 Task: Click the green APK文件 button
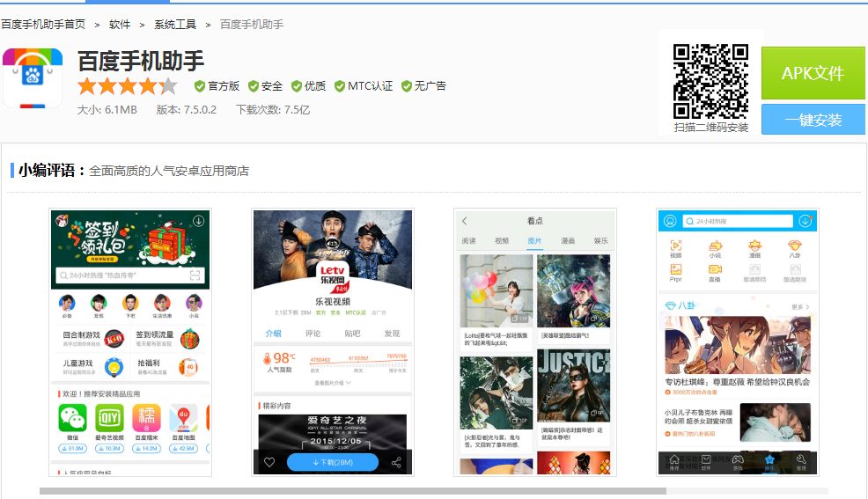click(x=813, y=73)
